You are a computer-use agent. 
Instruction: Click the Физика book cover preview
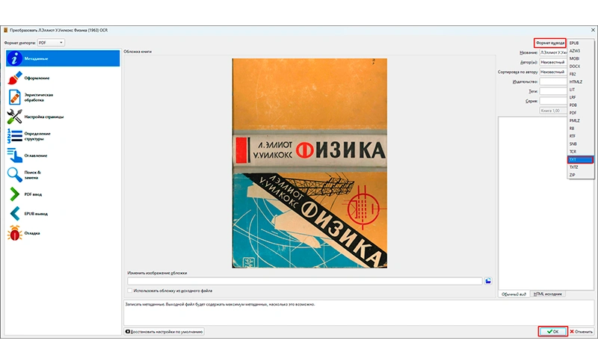click(x=309, y=163)
